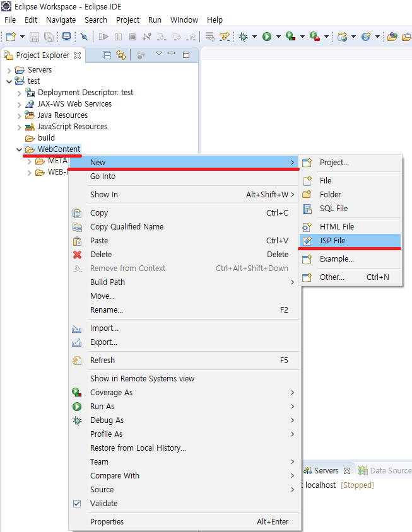Screen dimensions: 412x532
Task: Click the Save toolbar icon
Action: (x=34, y=37)
